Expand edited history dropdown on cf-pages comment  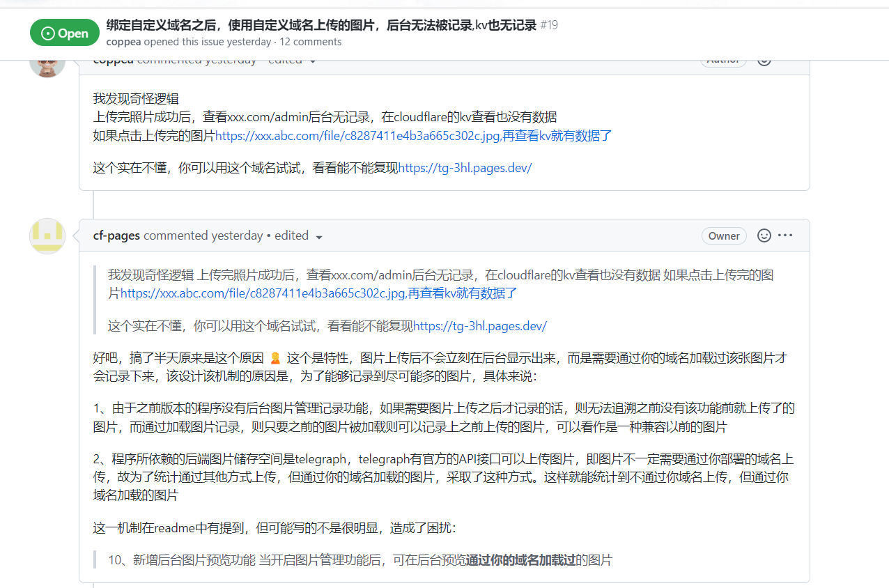[319, 236]
